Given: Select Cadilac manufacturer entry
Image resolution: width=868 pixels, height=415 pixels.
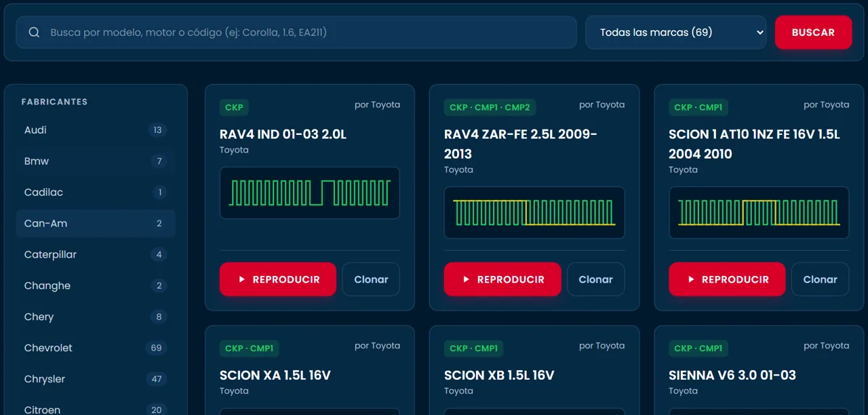Looking at the screenshot, I should coord(96,193).
